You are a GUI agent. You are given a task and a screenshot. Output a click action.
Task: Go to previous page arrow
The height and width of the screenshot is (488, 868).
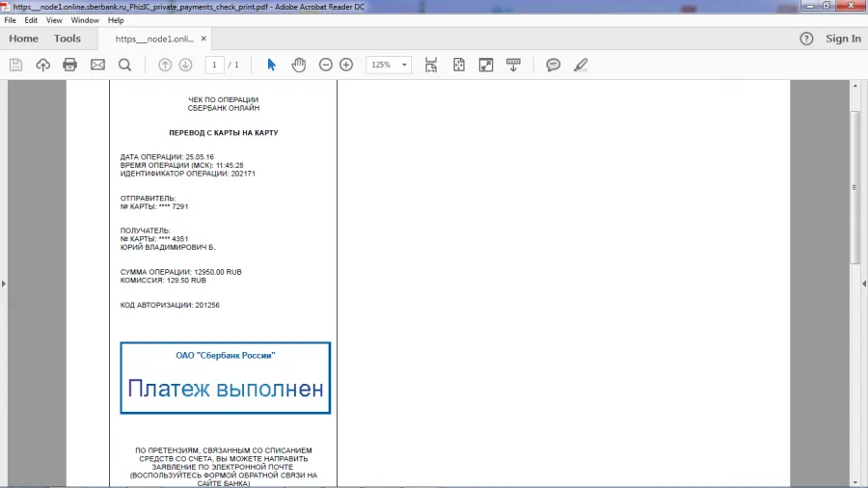pyautogui.click(x=165, y=65)
